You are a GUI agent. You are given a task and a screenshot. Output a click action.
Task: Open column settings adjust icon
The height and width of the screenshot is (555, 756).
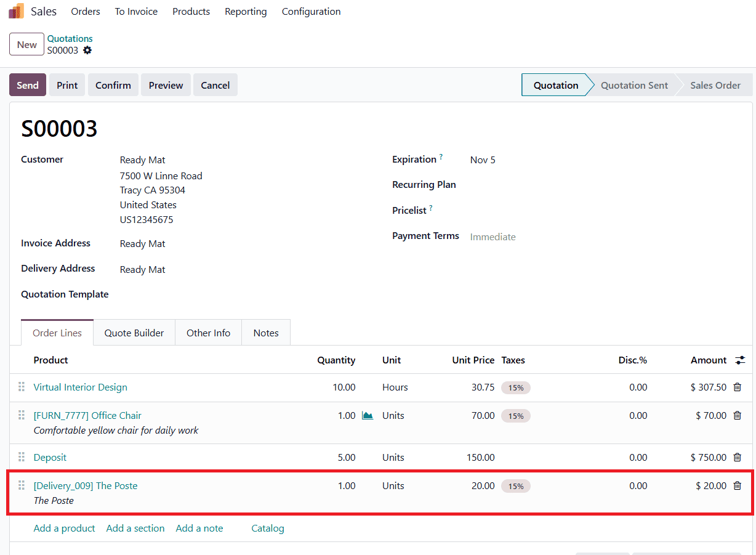click(x=740, y=360)
